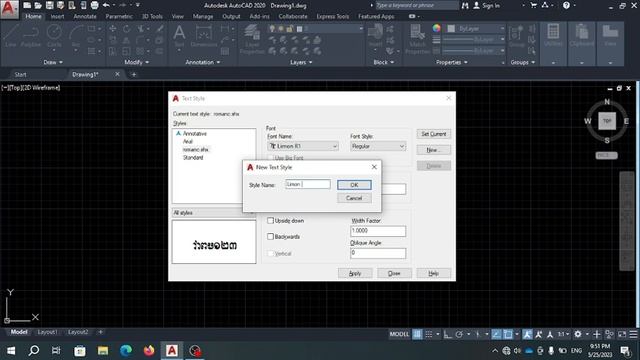Switch to the Layout1 tab
This screenshot has height=360, width=640.
(x=47, y=332)
